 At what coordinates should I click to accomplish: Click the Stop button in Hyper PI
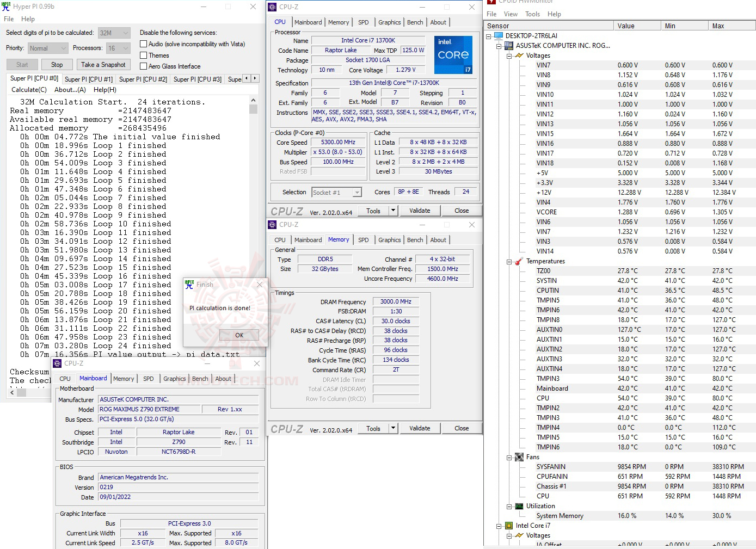click(x=57, y=65)
